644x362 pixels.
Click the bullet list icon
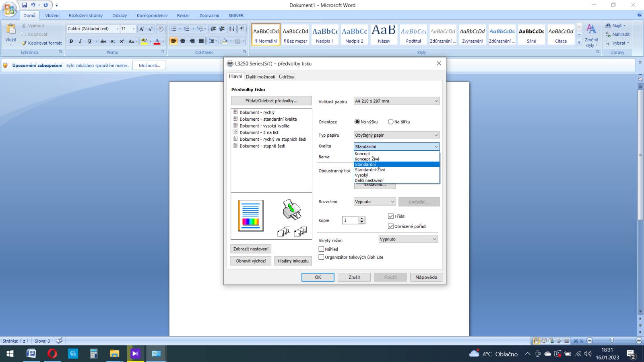pos(173,29)
